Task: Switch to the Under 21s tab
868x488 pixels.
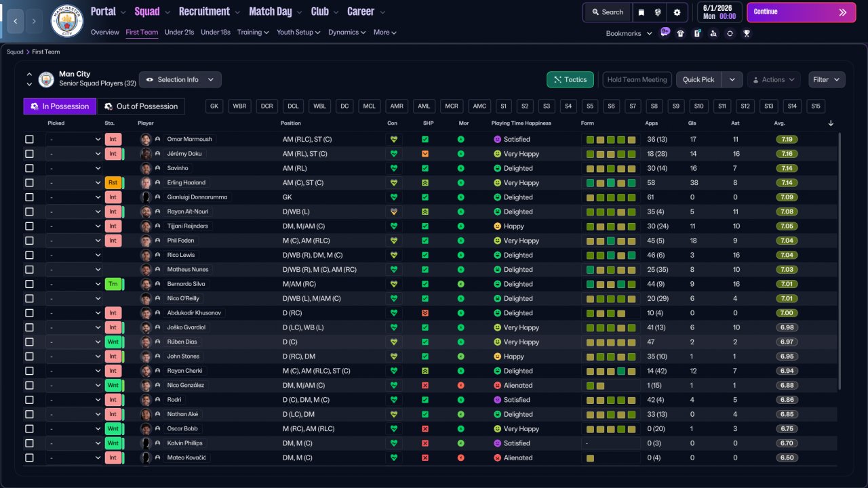Action: [179, 33]
